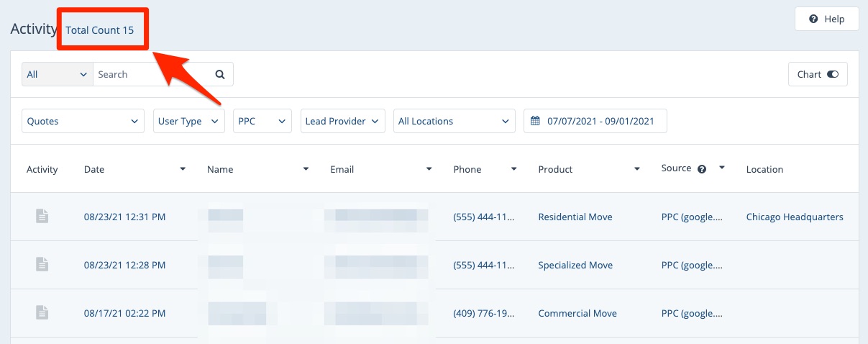Sort by the Date column arrow

point(183,169)
